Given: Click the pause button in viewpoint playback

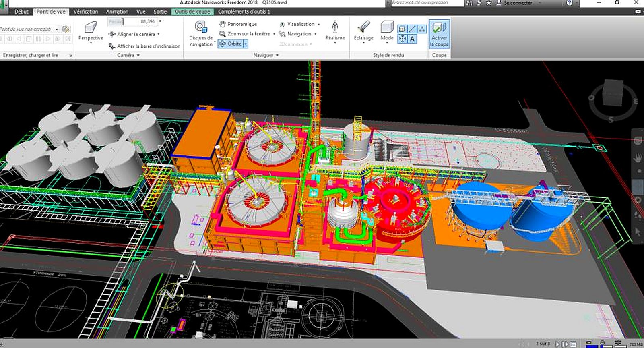Looking at the screenshot, I should (38, 39).
